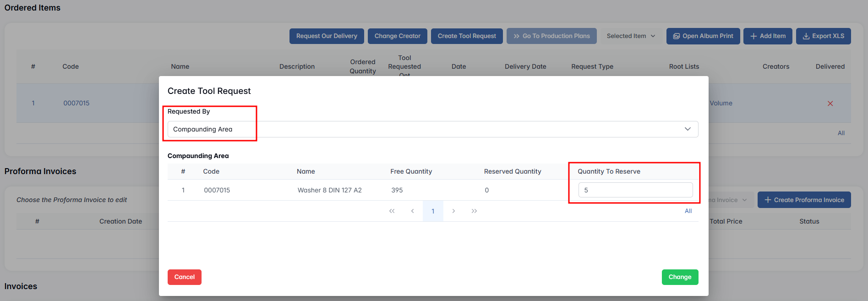This screenshot has width=868, height=301.
Task: Go to next page in modal pagination
Action: tap(453, 211)
